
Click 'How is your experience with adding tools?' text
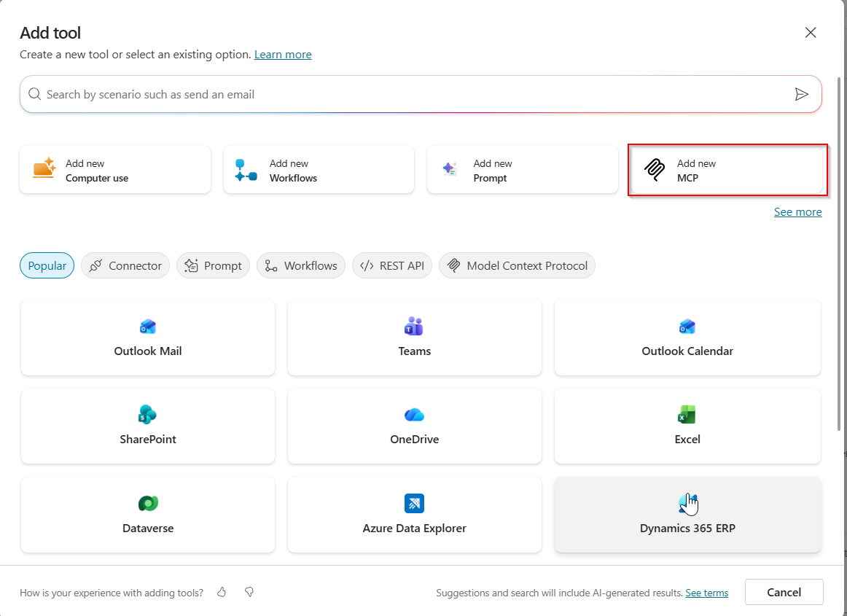click(112, 593)
